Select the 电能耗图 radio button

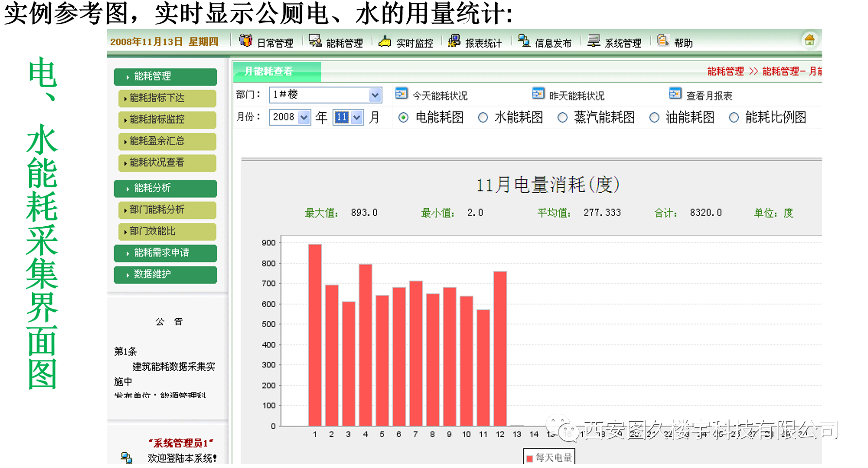(x=403, y=118)
